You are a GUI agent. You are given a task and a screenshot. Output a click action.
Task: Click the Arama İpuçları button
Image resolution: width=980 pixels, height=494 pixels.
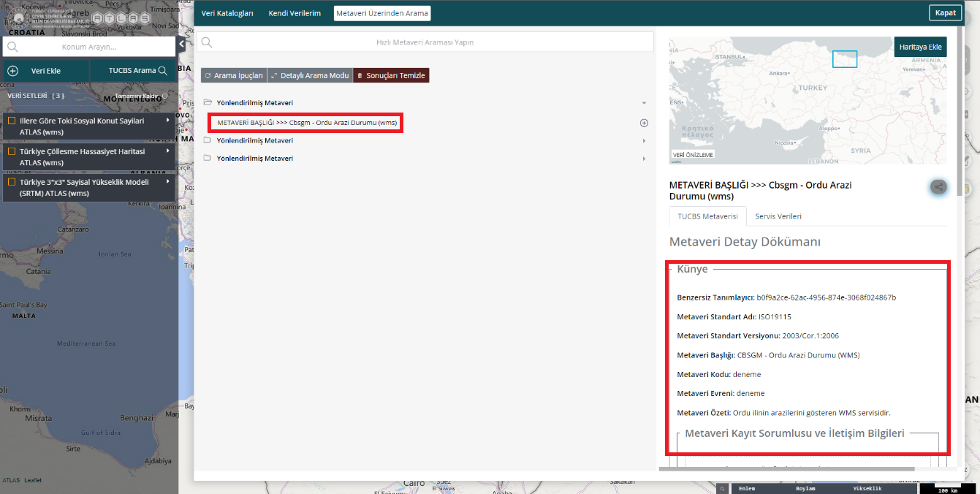pos(234,75)
